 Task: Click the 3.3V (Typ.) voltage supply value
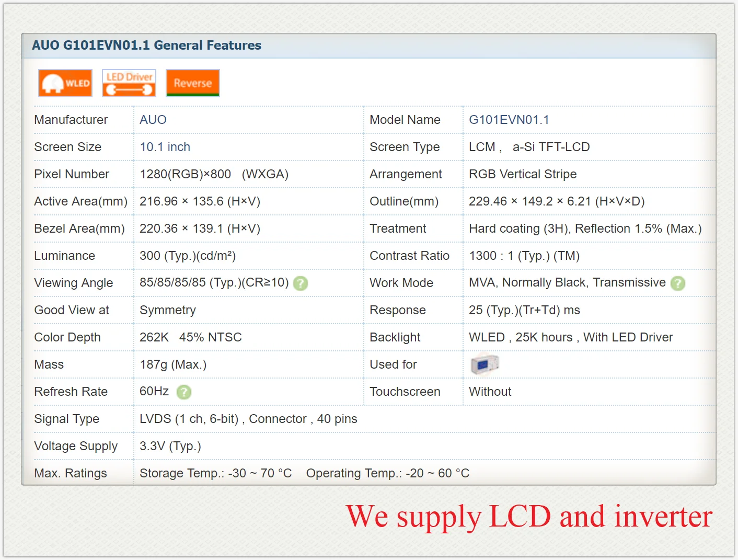coord(170,446)
